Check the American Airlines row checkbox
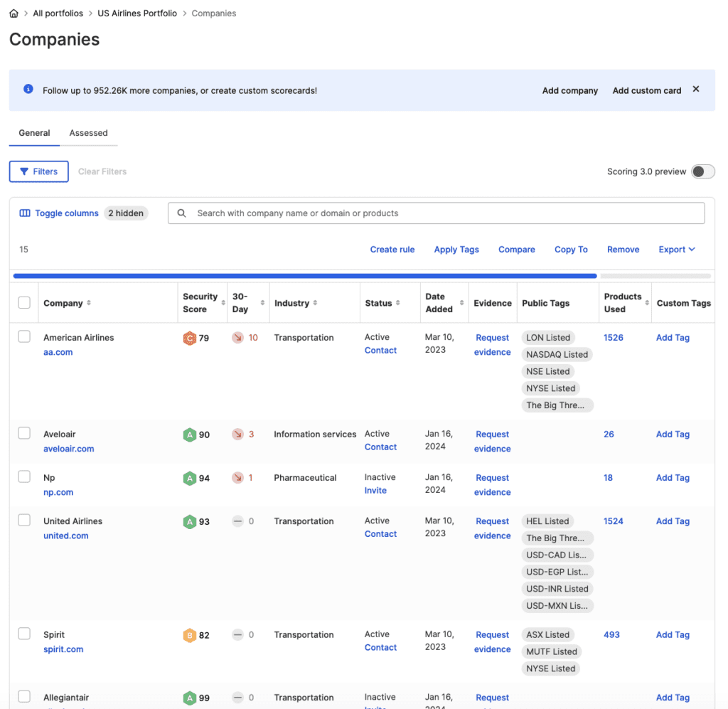The image size is (728, 709). pyautogui.click(x=24, y=336)
